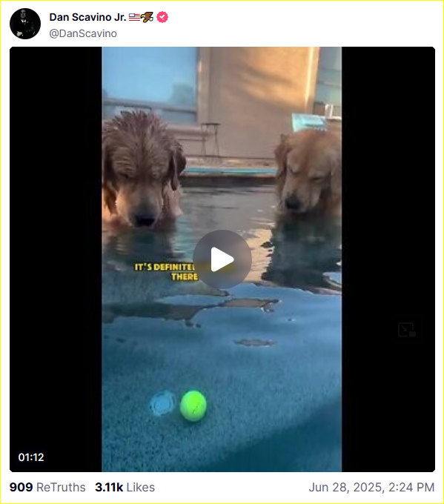Image resolution: width=444 pixels, height=504 pixels.
Task: Play the dog pool video
Action: coord(222,259)
